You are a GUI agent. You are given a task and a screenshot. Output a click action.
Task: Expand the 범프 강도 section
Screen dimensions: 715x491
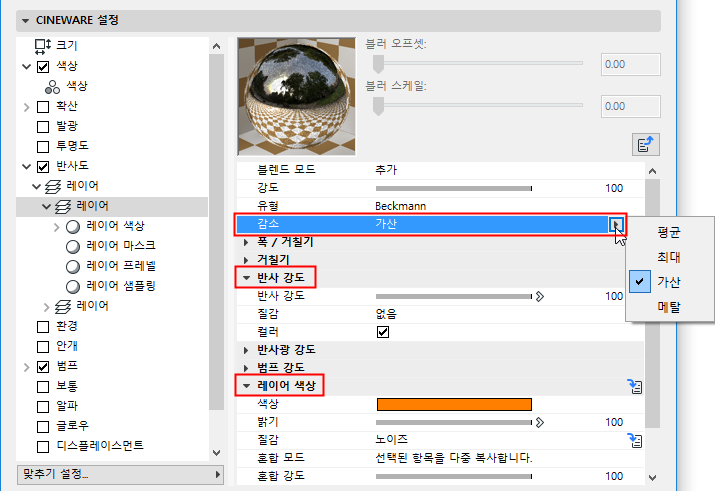coord(246,368)
